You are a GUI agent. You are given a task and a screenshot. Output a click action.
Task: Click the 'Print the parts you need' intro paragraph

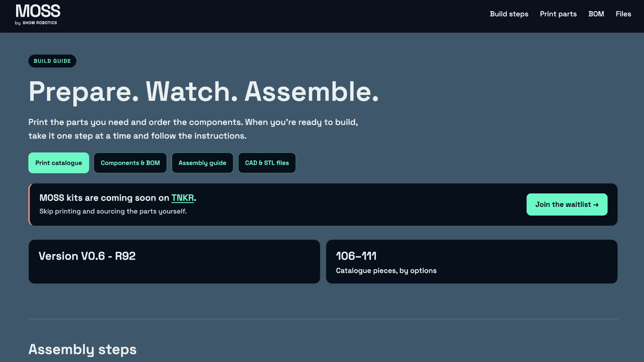tap(193, 129)
